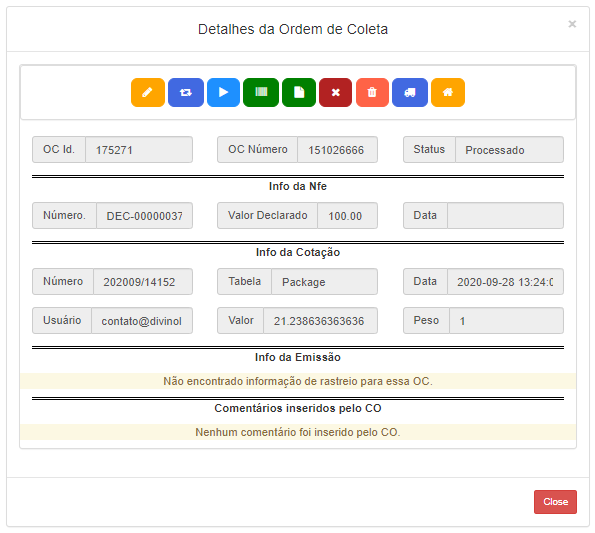Click the dark red X cancel icon
595x533 pixels.
coord(335,93)
